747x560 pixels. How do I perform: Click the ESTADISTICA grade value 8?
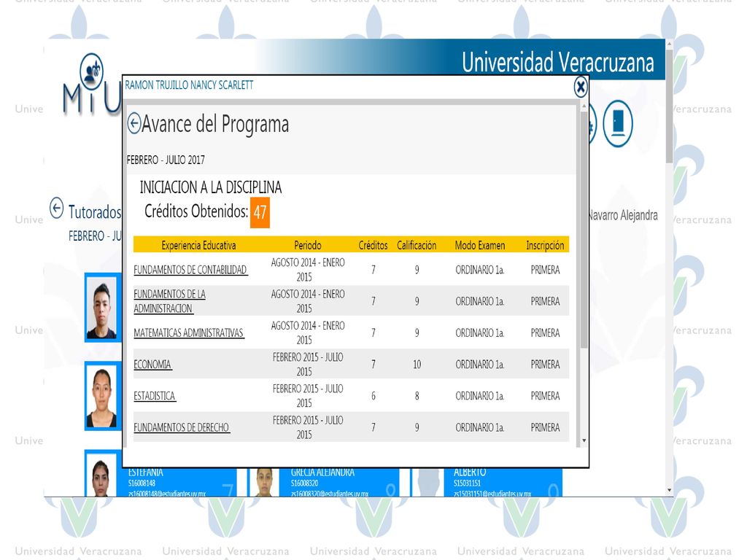point(417,396)
